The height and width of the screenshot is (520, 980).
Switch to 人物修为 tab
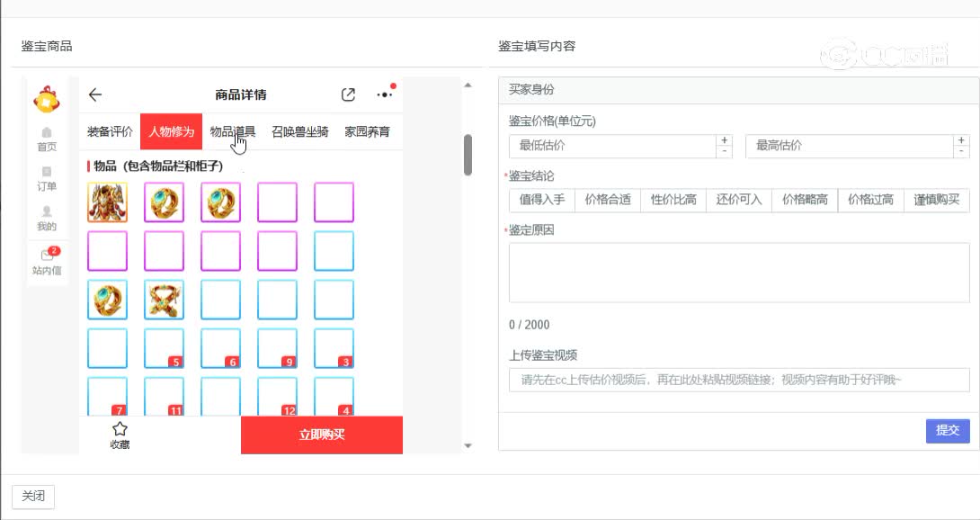tap(171, 131)
